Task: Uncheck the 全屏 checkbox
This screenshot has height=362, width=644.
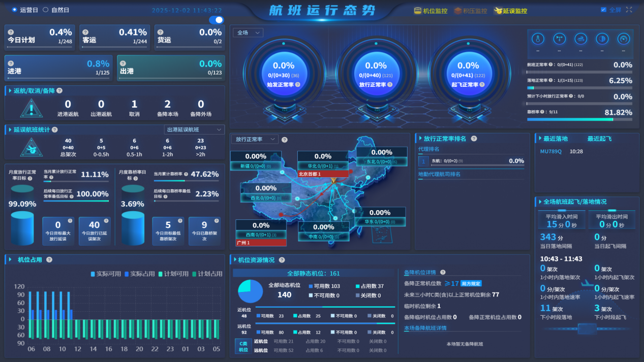Action: coord(603,10)
